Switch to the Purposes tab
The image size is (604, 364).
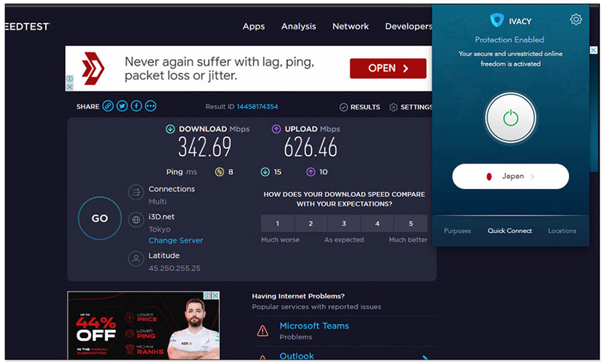pyautogui.click(x=457, y=231)
